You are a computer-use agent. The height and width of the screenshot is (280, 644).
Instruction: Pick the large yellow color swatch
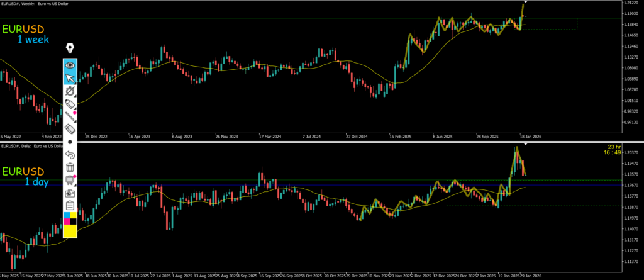click(70, 231)
